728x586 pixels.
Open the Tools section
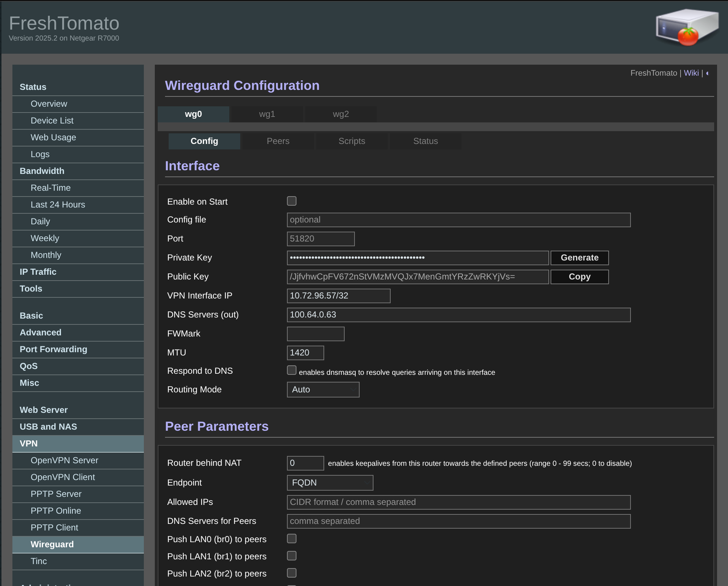tap(78, 289)
